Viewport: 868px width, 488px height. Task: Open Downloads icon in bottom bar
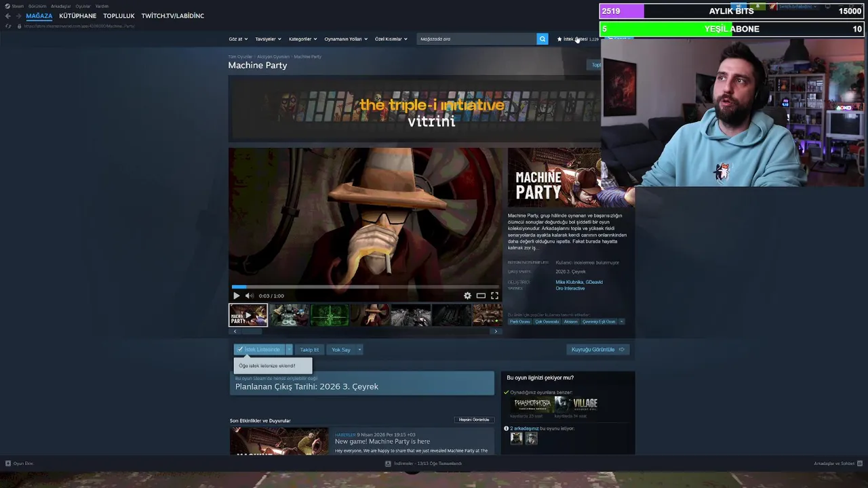pos(388,464)
